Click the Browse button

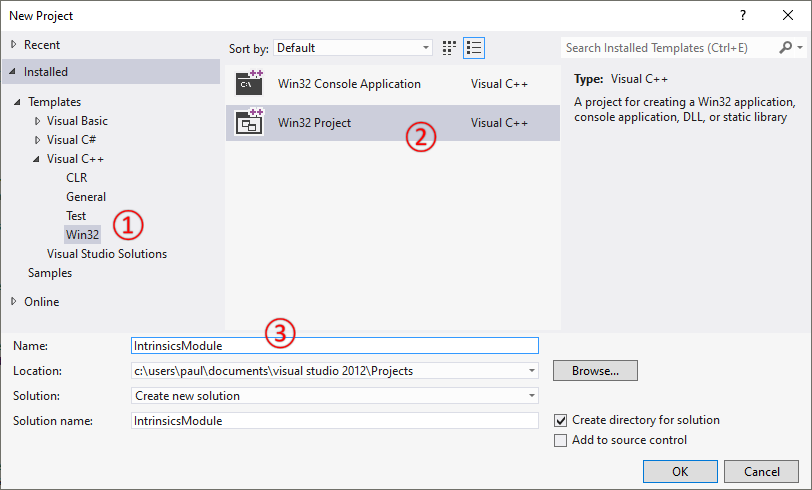click(595, 371)
